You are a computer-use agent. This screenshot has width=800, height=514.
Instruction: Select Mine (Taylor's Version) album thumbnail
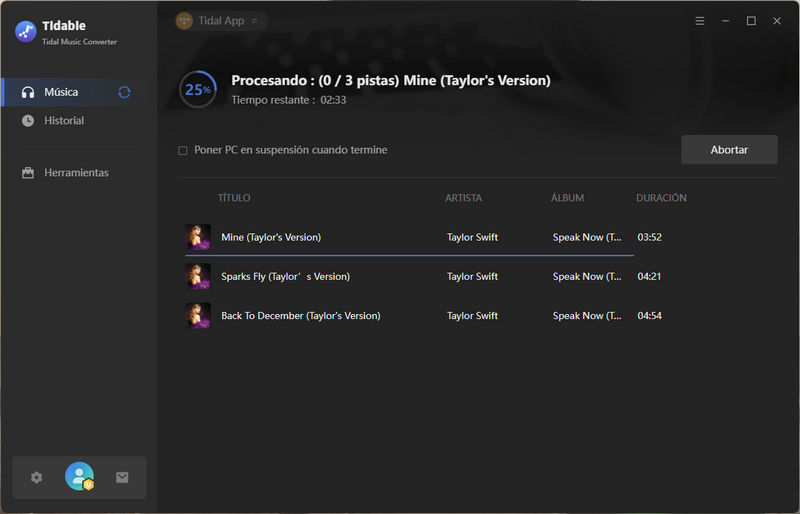[x=197, y=237]
